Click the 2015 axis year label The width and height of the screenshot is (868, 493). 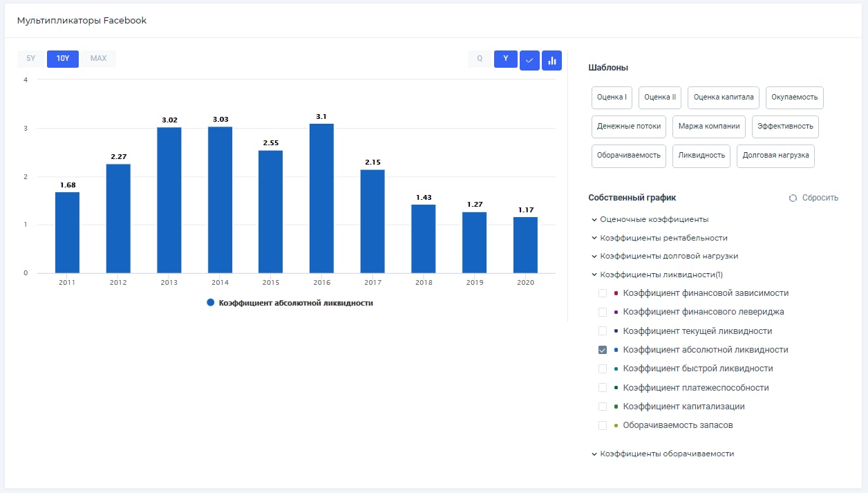(x=271, y=283)
